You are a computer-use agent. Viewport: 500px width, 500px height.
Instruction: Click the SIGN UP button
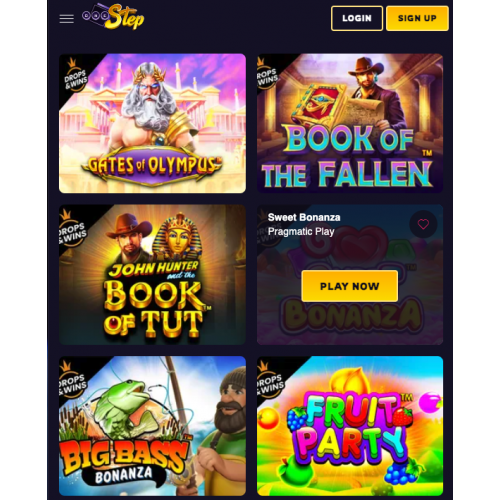(x=417, y=18)
